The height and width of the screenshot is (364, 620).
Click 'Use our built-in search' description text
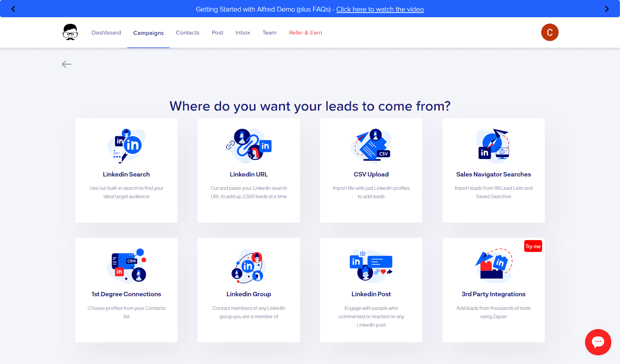pyautogui.click(x=126, y=192)
